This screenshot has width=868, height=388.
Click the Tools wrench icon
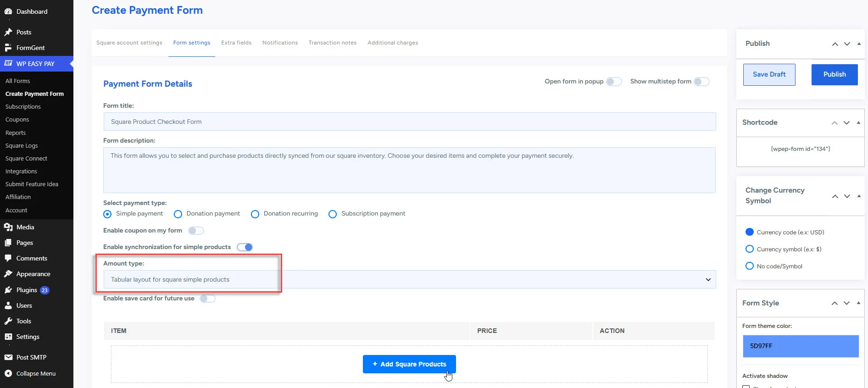click(8, 321)
